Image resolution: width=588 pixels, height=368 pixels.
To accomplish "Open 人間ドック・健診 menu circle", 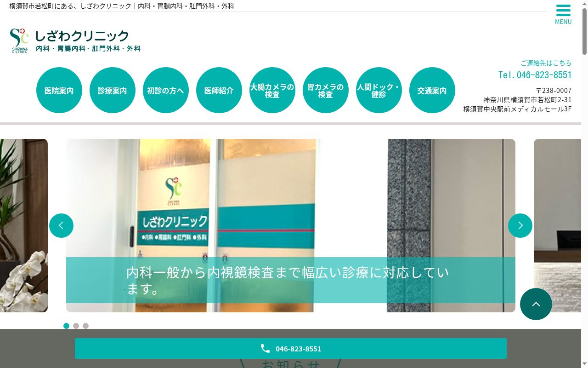I will pos(379,90).
